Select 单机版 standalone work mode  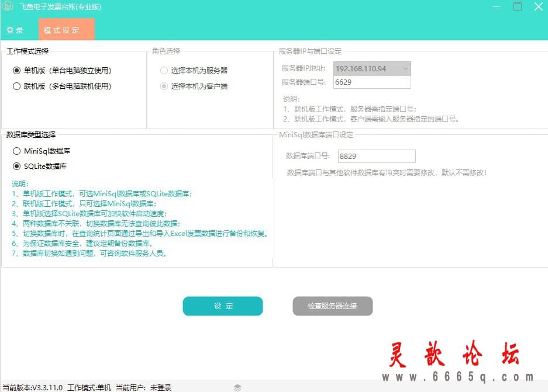click(x=62, y=71)
